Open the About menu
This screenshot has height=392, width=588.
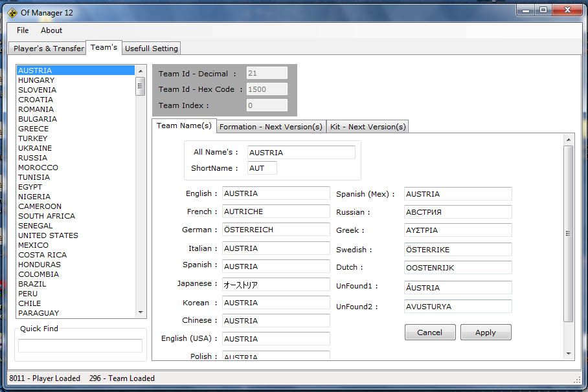pos(52,30)
